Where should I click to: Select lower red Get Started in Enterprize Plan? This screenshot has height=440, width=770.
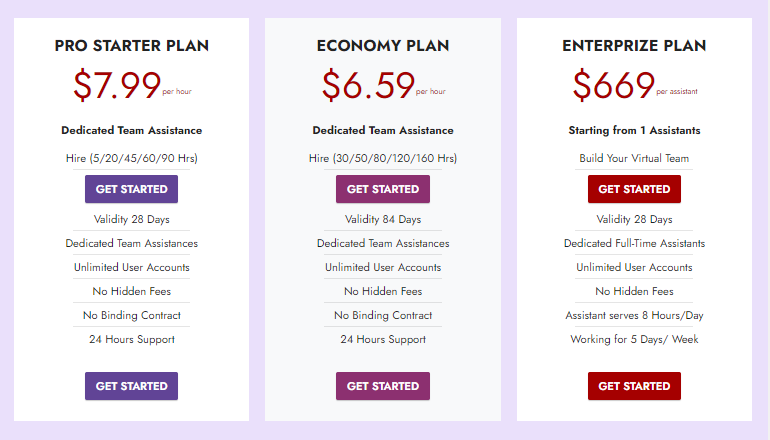click(634, 386)
